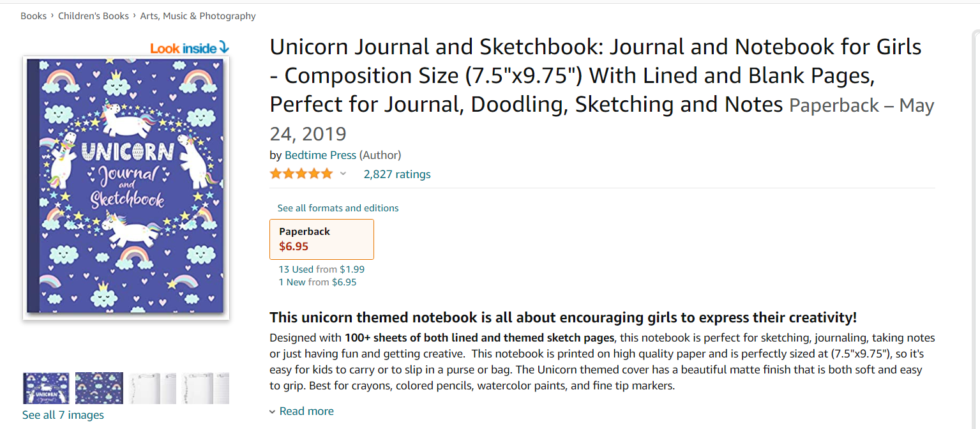Click the five orange rating stars

[x=301, y=173]
